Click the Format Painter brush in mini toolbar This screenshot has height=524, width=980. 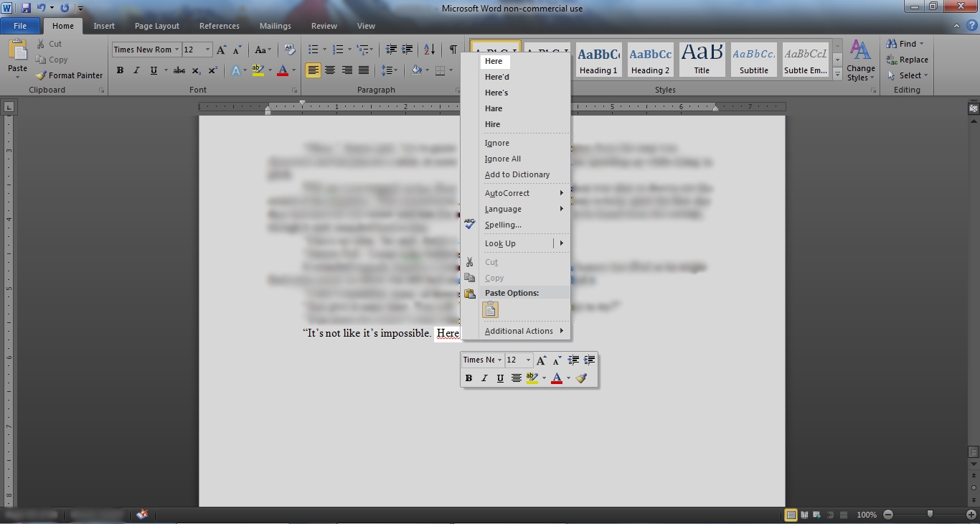tap(582, 378)
